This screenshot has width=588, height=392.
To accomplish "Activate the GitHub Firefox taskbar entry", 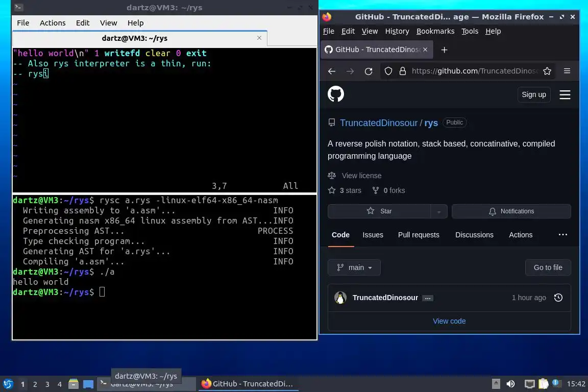I will click(x=248, y=384).
